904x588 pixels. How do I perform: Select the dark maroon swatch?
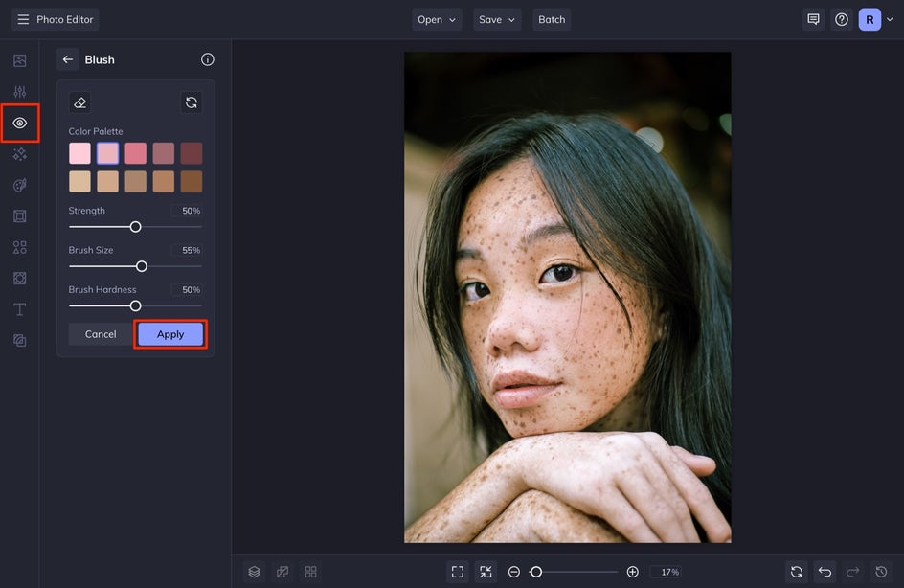[x=192, y=153]
